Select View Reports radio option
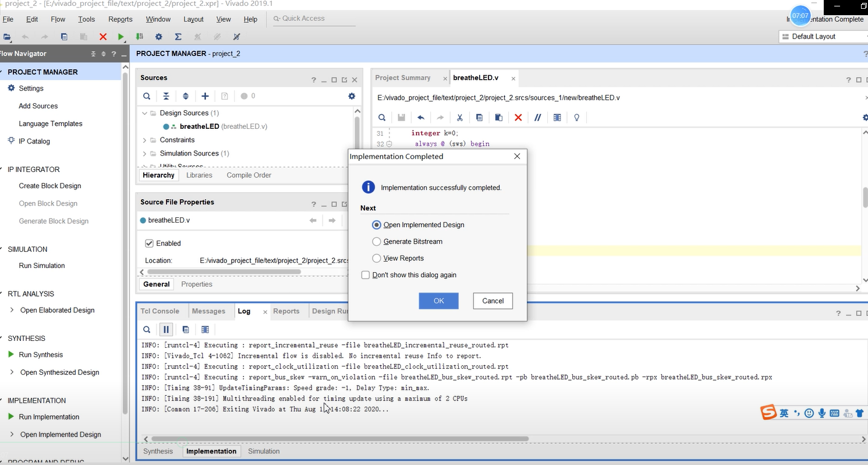 point(377,258)
